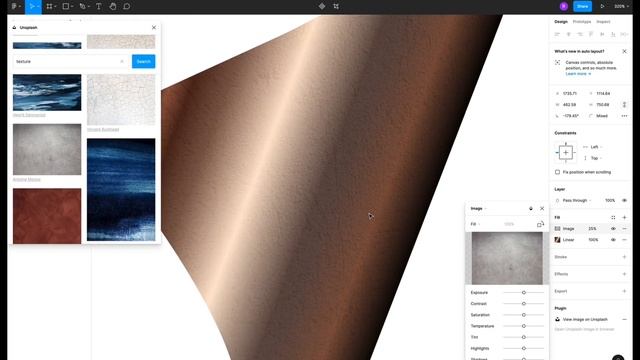The image size is (640, 360).
Task: Click the height field
Action: click(x=603, y=105)
